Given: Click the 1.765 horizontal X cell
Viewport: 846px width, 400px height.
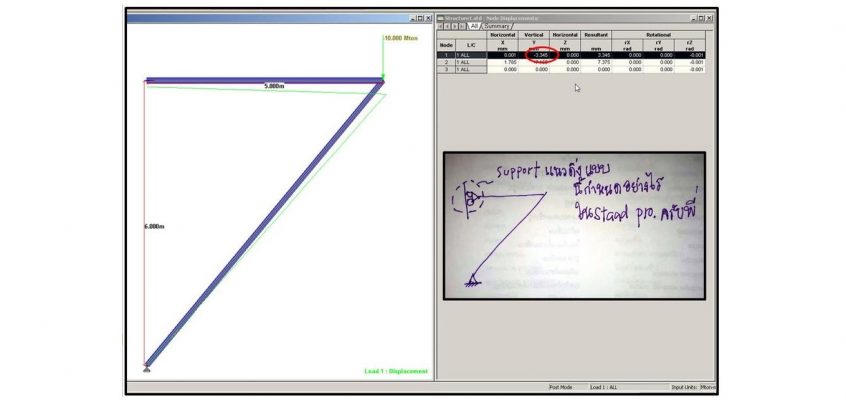Looking at the screenshot, I should [502, 62].
